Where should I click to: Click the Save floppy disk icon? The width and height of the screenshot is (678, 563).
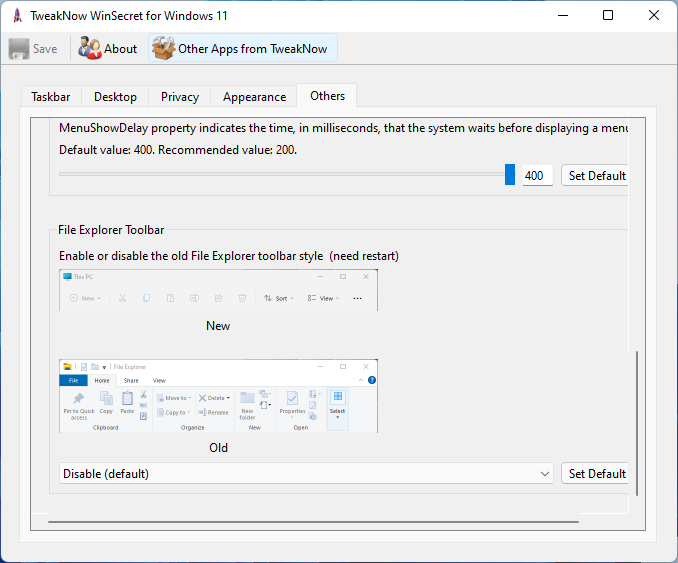coord(20,48)
